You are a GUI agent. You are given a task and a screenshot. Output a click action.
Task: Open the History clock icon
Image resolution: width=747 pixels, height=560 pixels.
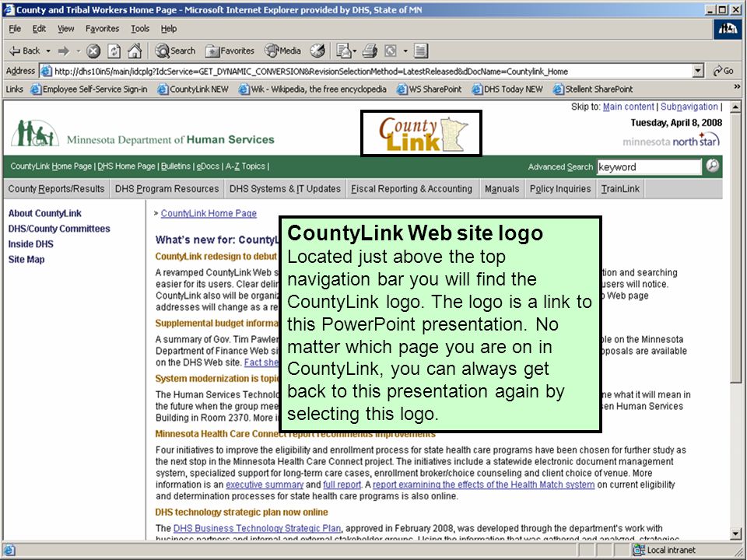tap(317, 51)
